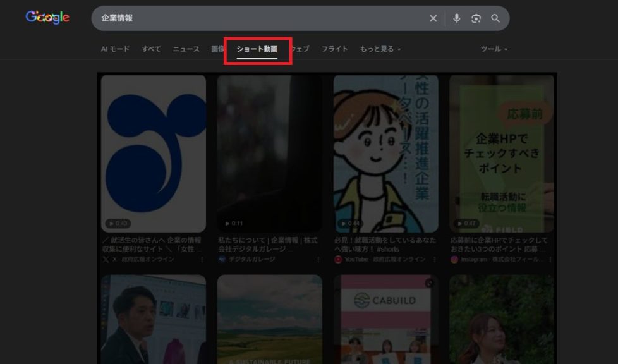Screen dimensions: 618x364
Task: Open options menu for the X video result
Action: coord(202,259)
